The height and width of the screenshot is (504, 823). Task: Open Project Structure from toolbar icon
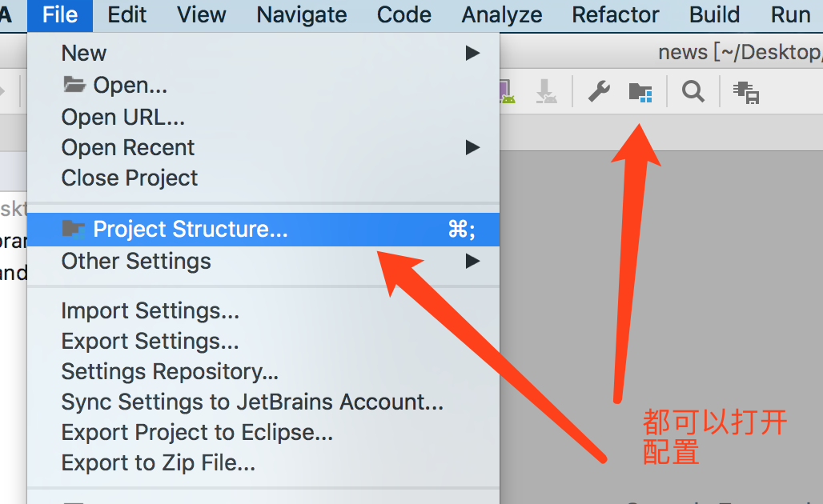coord(640,91)
